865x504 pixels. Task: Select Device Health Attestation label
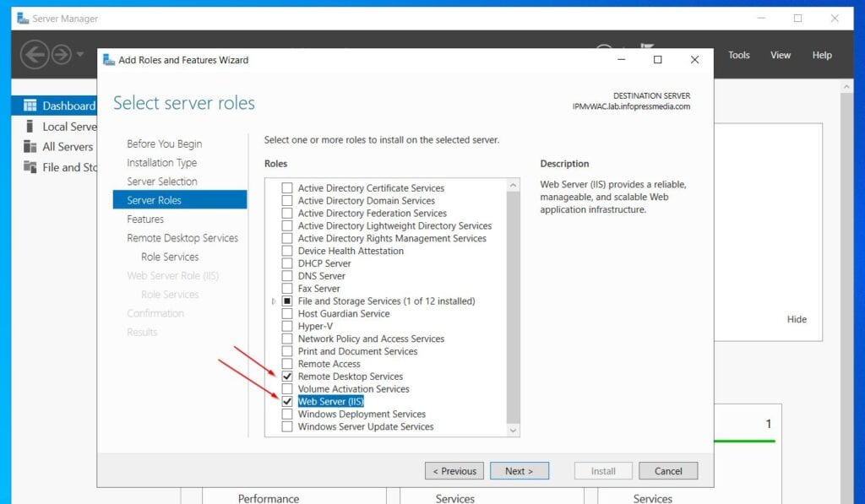(351, 251)
